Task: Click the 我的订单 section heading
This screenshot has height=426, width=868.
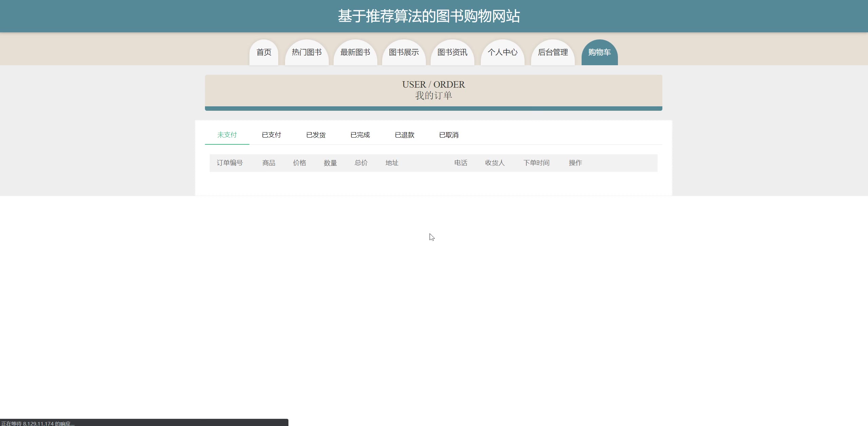Action: (433, 95)
